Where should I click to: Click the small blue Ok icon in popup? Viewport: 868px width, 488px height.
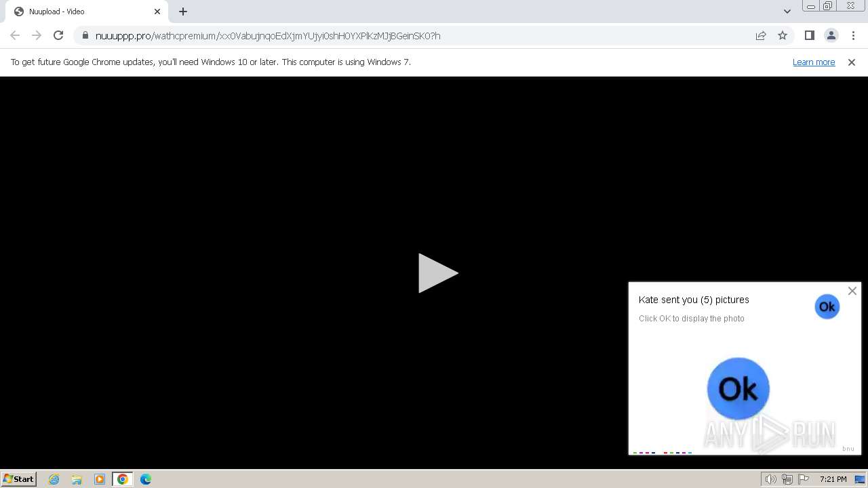coord(827,306)
